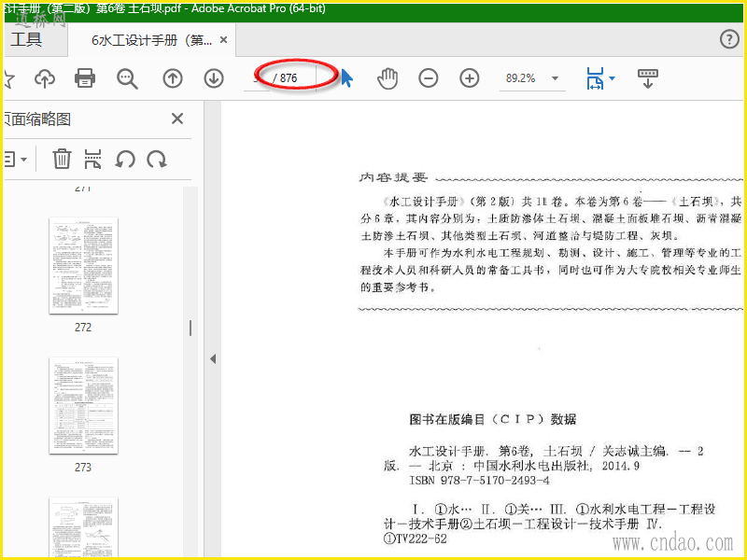Go to previous page with up arrow
Viewport: 747px width, 560px height.
click(173, 78)
